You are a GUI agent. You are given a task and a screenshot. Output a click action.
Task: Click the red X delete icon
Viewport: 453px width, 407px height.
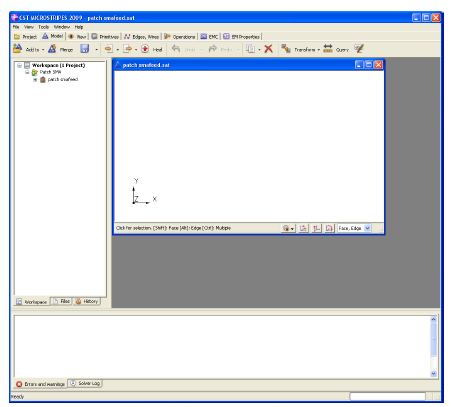[x=268, y=49]
